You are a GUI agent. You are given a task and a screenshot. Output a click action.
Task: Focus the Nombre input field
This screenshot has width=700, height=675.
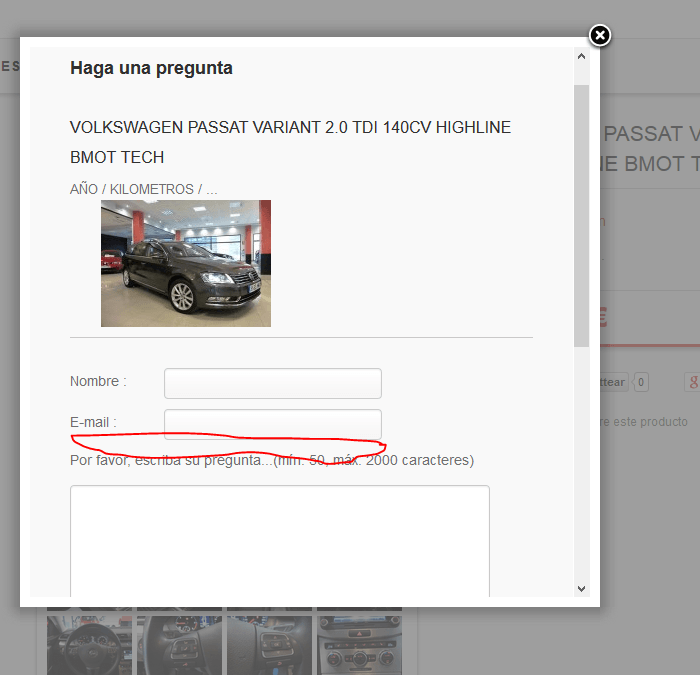click(x=273, y=383)
